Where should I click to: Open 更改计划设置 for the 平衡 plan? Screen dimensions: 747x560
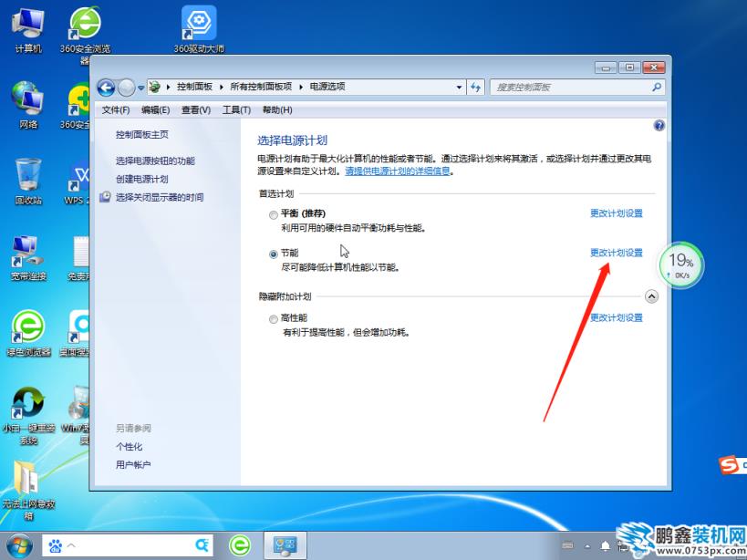pyautogui.click(x=616, y=213)
